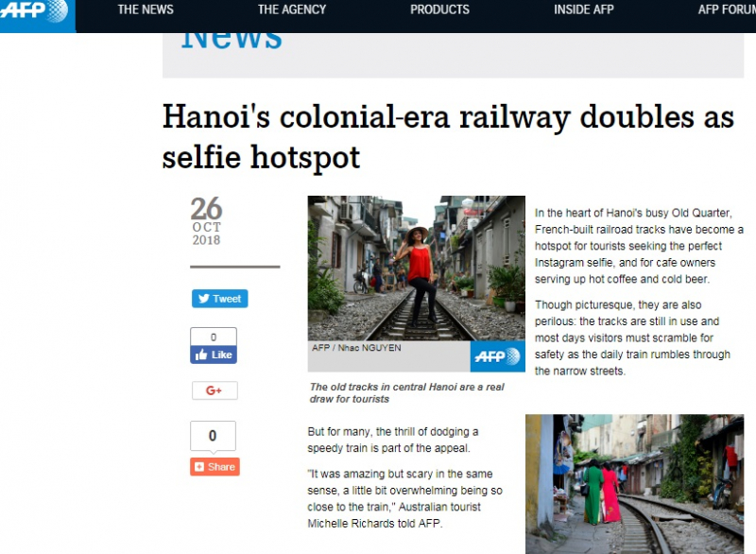Open the PRODUCTS menu

click(x=439, y=9)
